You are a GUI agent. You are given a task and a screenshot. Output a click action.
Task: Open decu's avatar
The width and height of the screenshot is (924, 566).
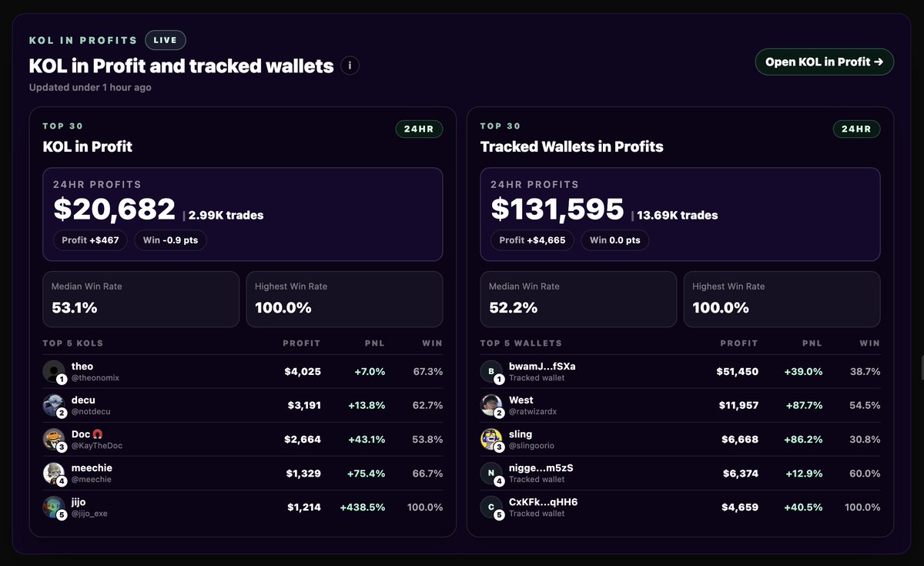coord(54,405)
